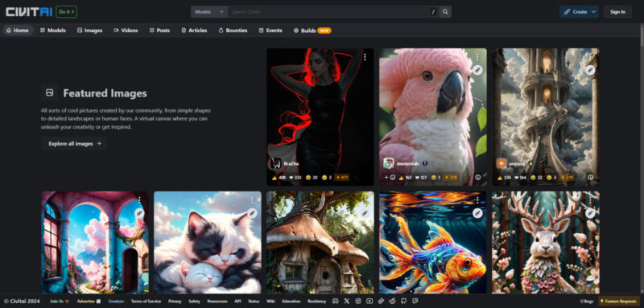This screenshot has height=308, width=644.
Task: Toggle laugh reaction 20 on Bra2ha's image
Action: [x=311, y=178]
